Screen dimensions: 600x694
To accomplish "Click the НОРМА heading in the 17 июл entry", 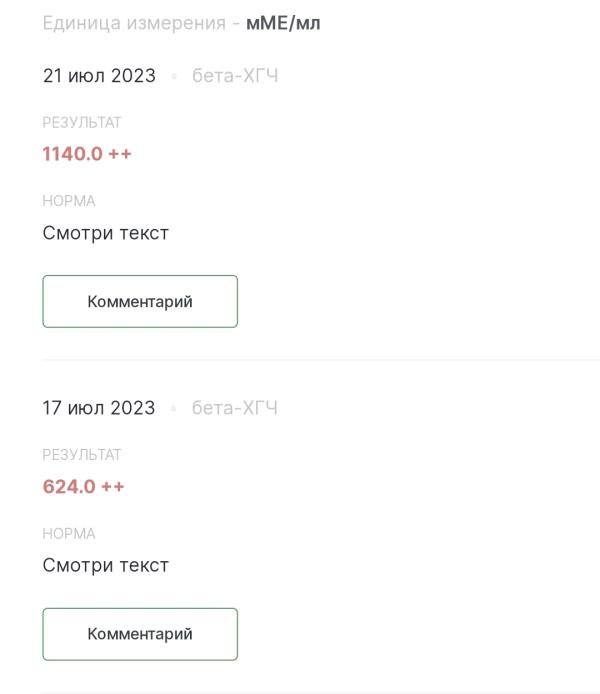I will pyautogui.click(x=69, y=534).
